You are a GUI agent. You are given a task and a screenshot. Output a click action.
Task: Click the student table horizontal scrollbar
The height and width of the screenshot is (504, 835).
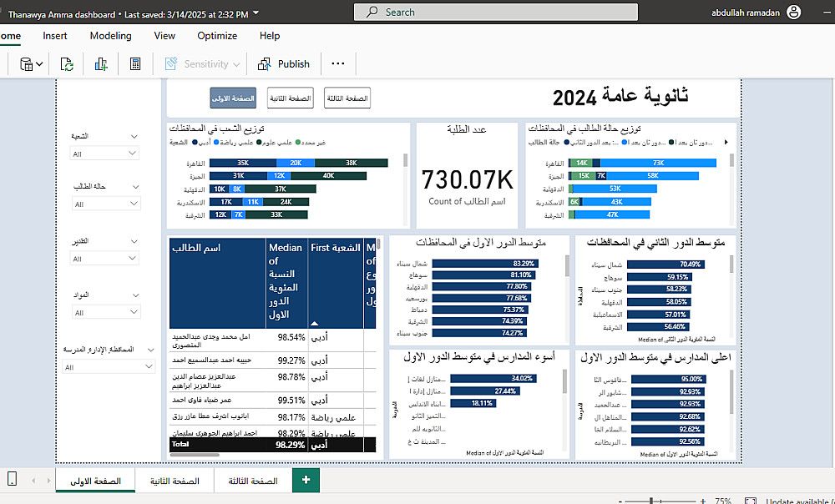tap(195, 455)
